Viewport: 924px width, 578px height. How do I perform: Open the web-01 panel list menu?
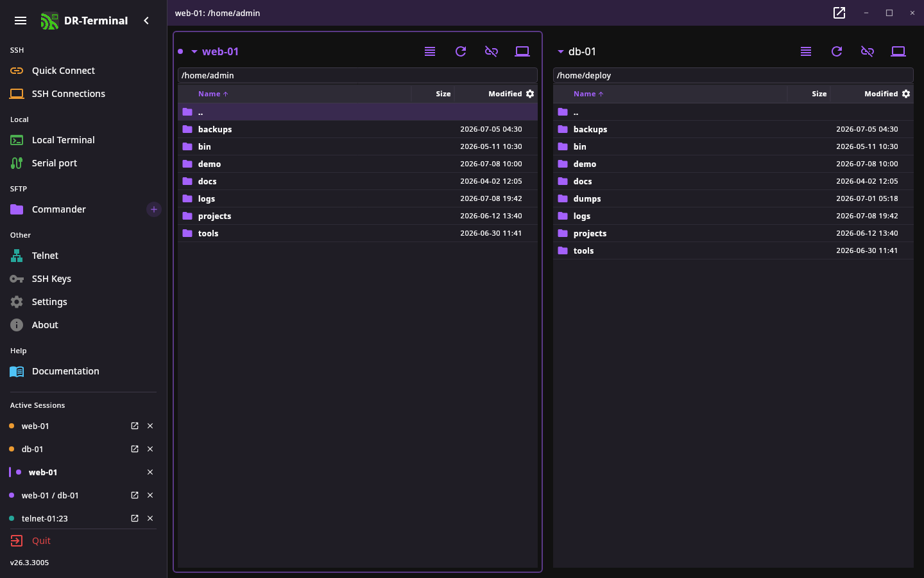point(430,51)
